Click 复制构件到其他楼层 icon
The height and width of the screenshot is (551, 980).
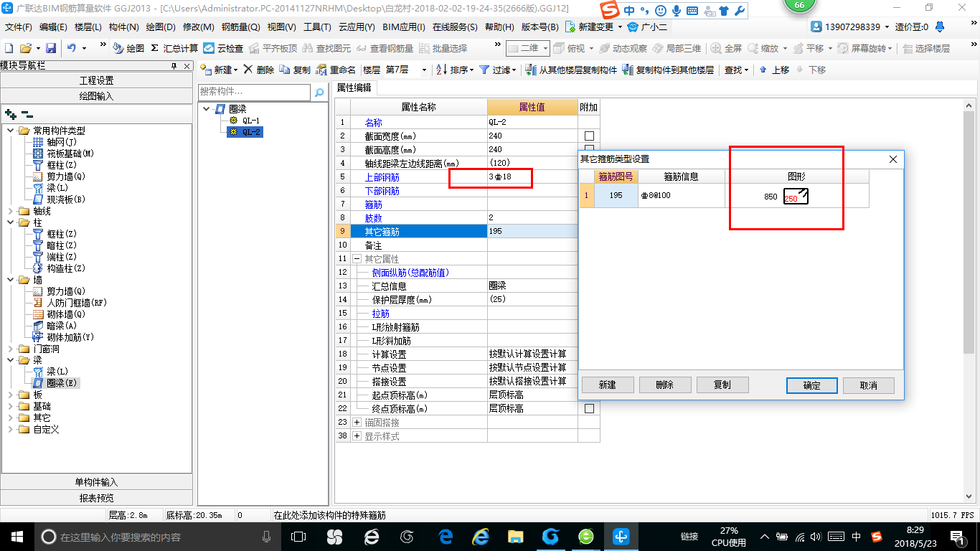(628, 70)
